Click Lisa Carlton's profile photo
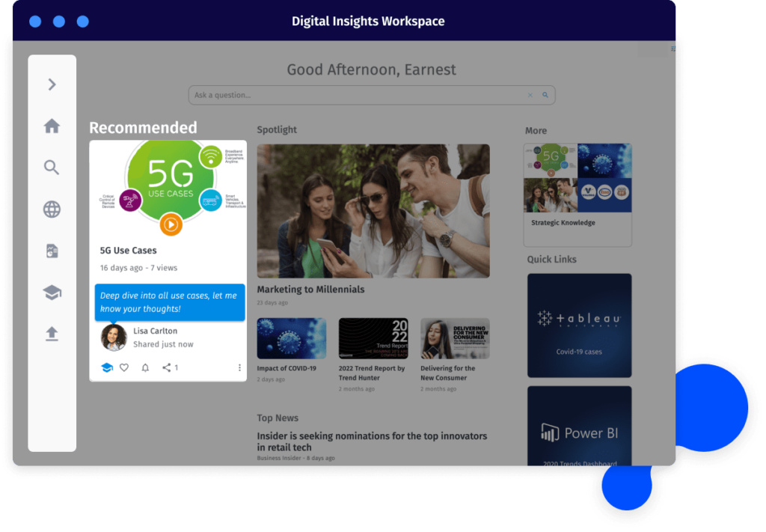766x532 pixels. click(x=114, y=337)
